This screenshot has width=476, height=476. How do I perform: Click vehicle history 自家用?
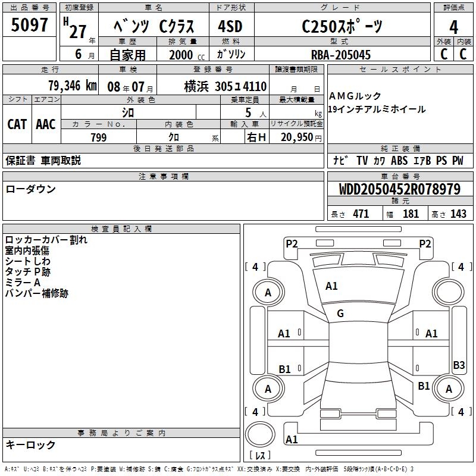coord(127,55)
